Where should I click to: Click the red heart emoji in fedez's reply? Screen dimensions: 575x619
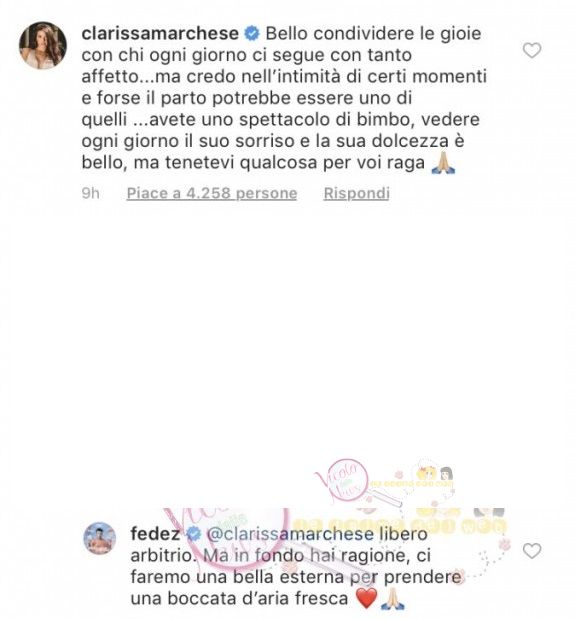pyautogui.click(x=367, y=598)
